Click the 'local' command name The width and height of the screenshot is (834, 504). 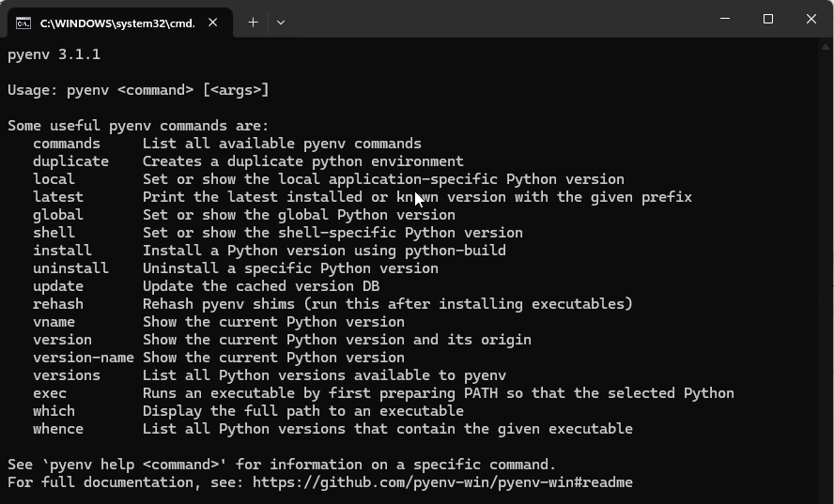click(54, 179)
